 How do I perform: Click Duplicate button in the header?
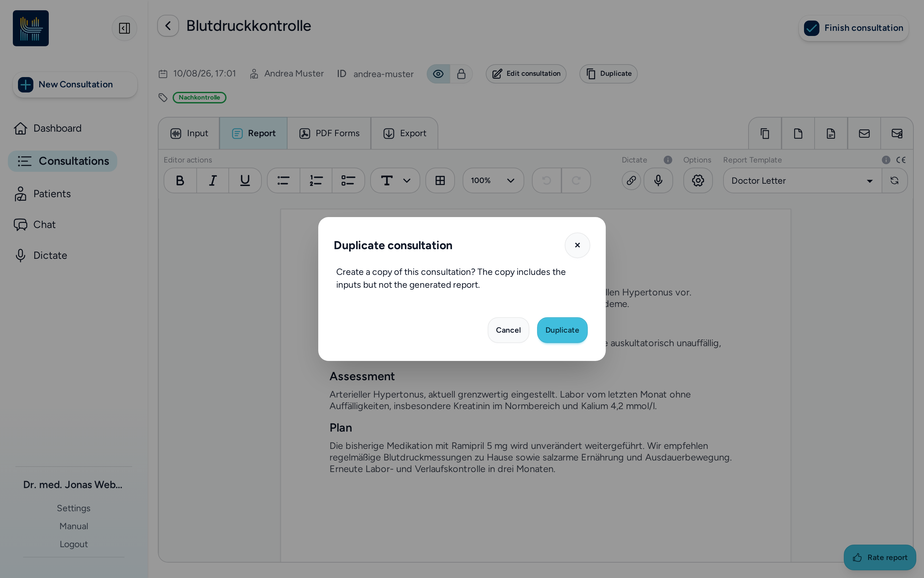click(609, 74)
